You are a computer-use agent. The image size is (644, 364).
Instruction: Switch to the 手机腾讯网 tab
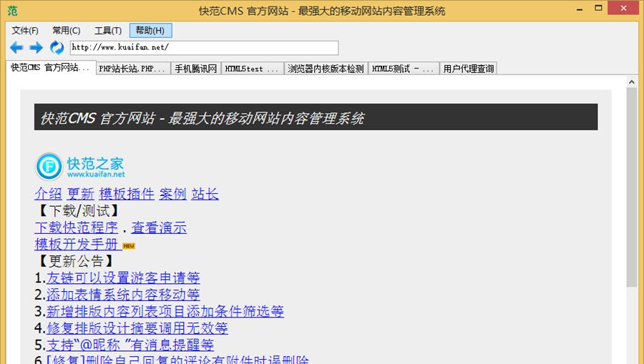click(x=195, y=69)
